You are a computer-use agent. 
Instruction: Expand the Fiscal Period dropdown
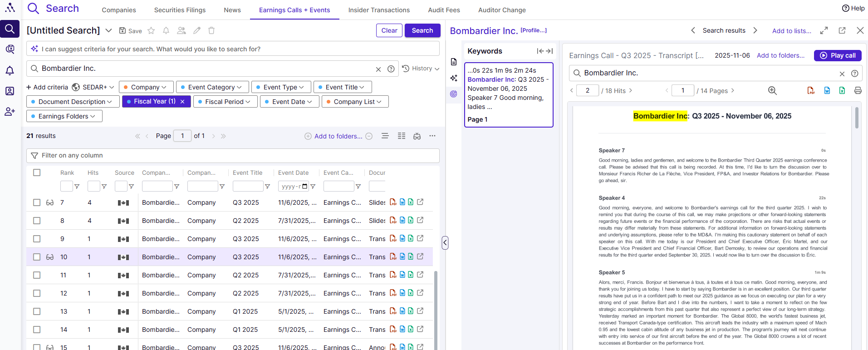pos(226,102)
